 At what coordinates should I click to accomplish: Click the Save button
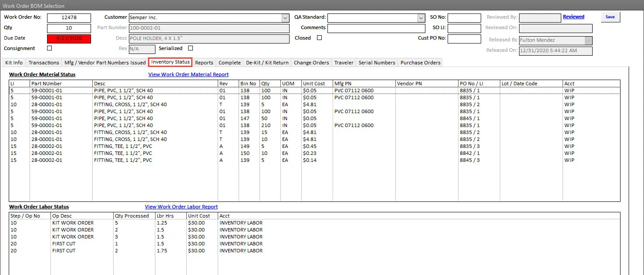(610, 17)
